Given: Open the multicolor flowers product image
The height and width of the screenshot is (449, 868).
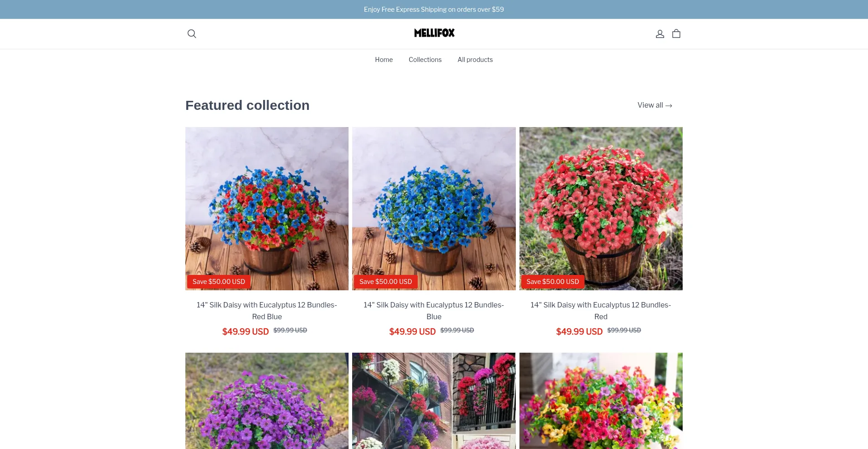Looking at the screenshot, I should pyautogui.click(x=601, y=401).
